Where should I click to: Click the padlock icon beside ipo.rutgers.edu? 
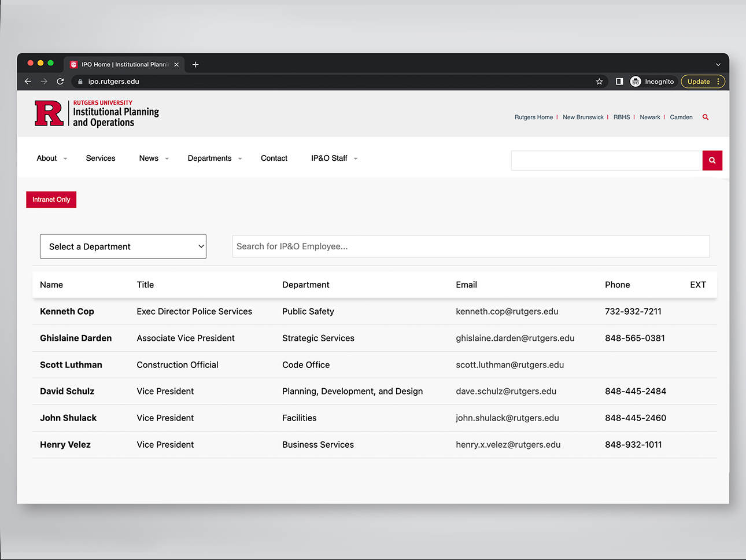79,82
